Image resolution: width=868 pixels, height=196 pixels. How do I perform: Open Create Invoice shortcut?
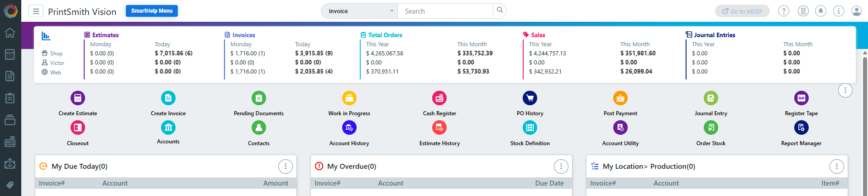coord(168,103)
